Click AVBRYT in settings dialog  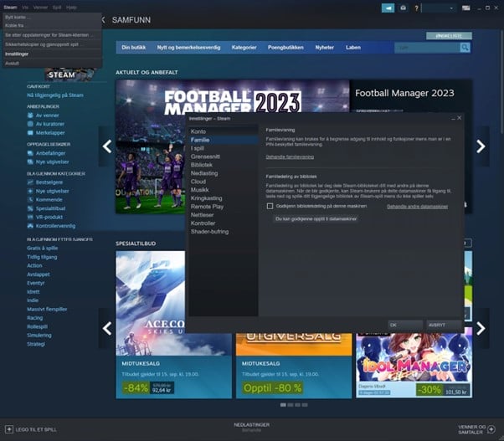[x=444, y=325]
